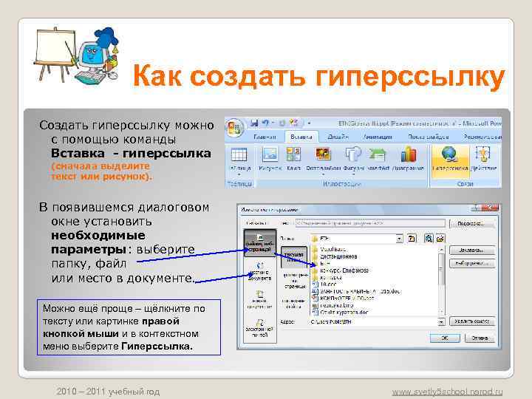Close the hyperlink dialog window

click(x=489, y=208)
